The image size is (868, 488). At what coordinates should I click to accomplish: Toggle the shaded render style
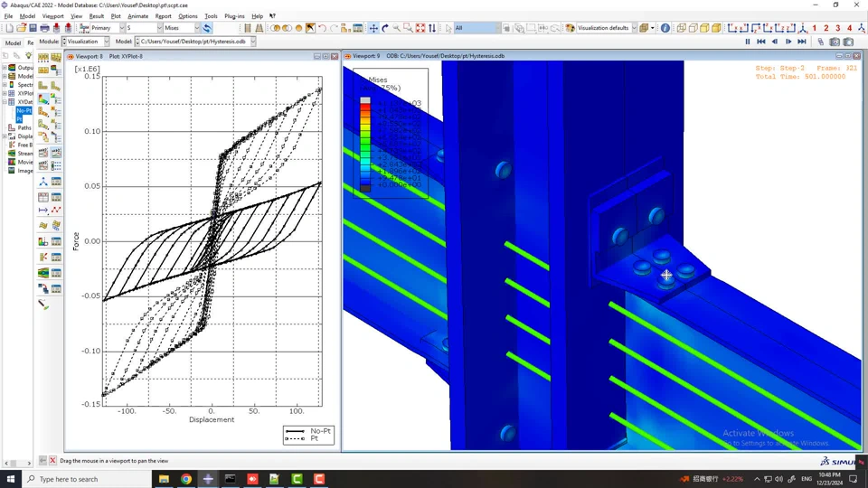pyautogui.click(x=716, y=28)
